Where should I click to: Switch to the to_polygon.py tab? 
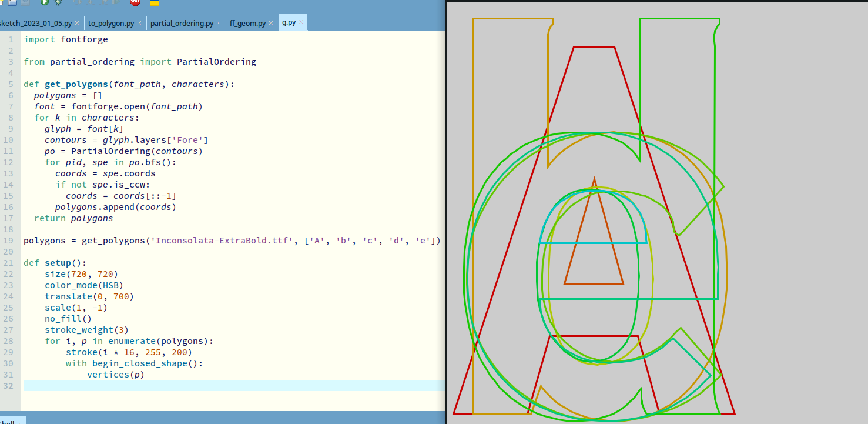pyautogui.click(x=110, y=24)
